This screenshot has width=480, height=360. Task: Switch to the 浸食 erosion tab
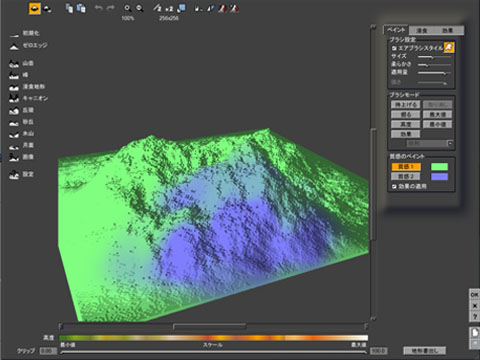click(422, 30)
